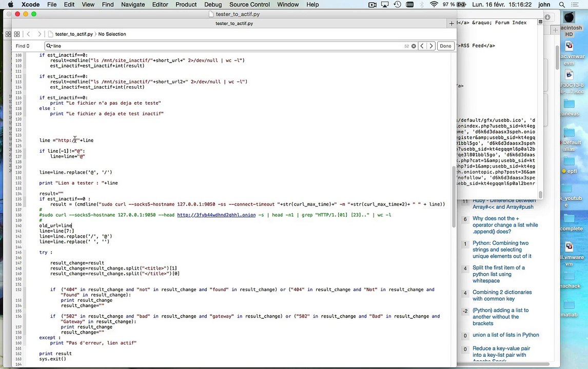Select the complete desktop folder
588x369 pixels.
coord(571,222)
